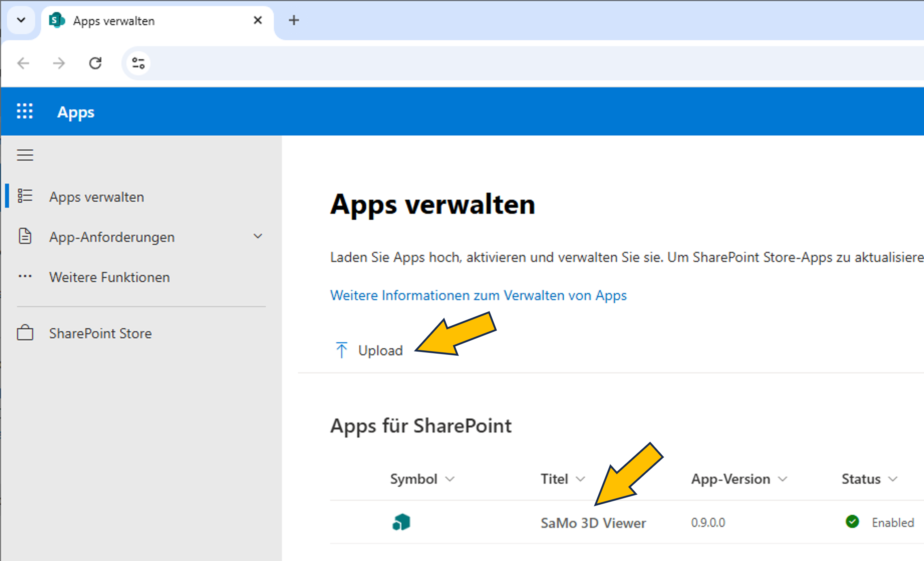
Task: Select Apps verwalten in the sidebar
Action: [141, 196]
